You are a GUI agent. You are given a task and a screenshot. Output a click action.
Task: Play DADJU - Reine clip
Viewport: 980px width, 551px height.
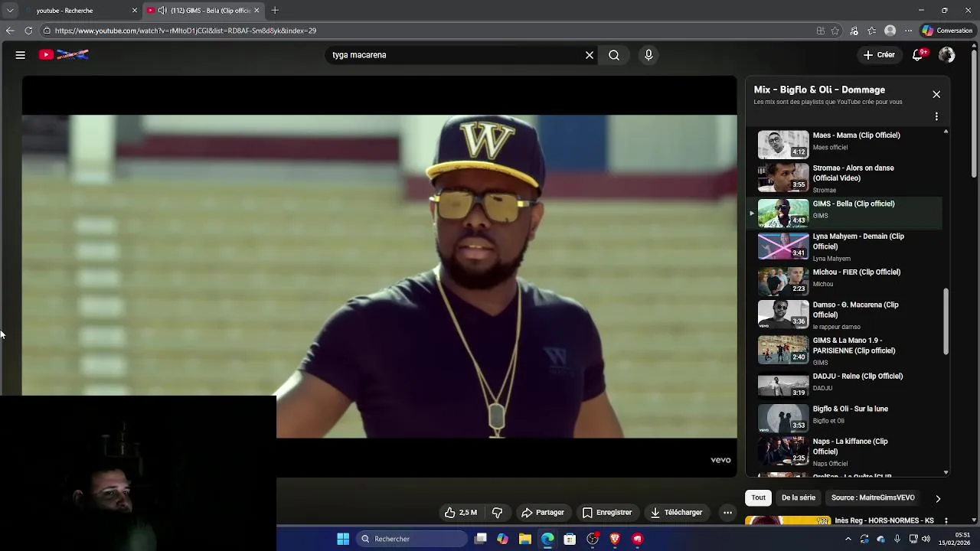(x=846, y=384)
